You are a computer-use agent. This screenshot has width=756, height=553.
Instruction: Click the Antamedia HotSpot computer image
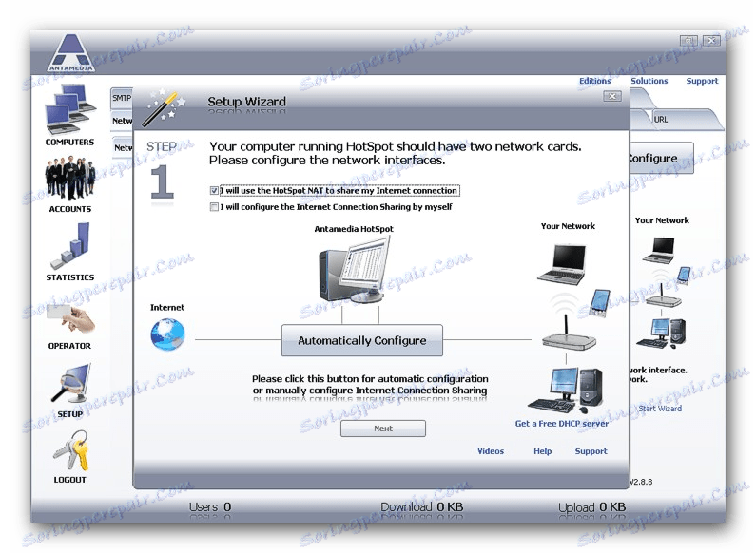pos(354,270)
